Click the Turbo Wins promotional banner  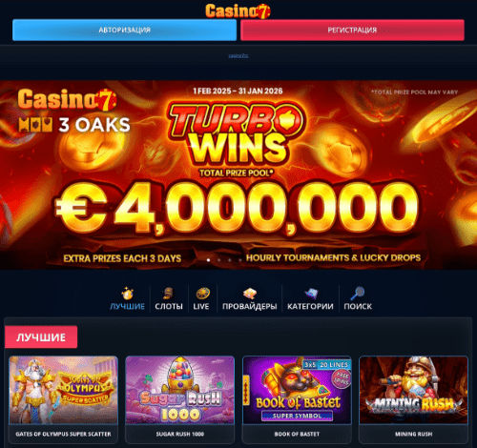[238, 174]
